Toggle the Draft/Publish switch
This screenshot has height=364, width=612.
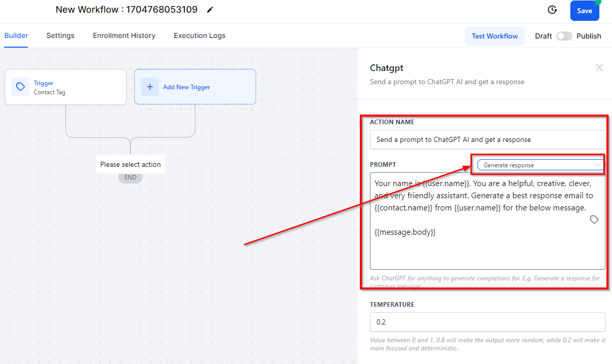pyautogui.click(x=564, y=36)
